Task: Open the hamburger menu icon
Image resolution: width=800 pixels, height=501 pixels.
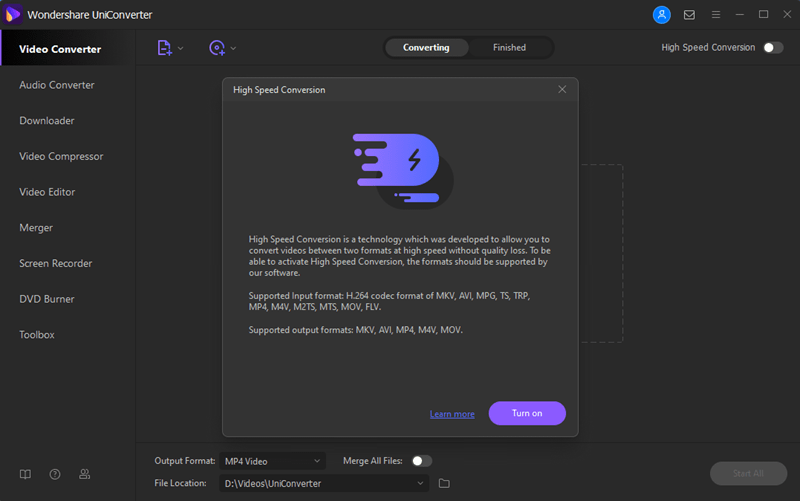Action: coord(716,15)
